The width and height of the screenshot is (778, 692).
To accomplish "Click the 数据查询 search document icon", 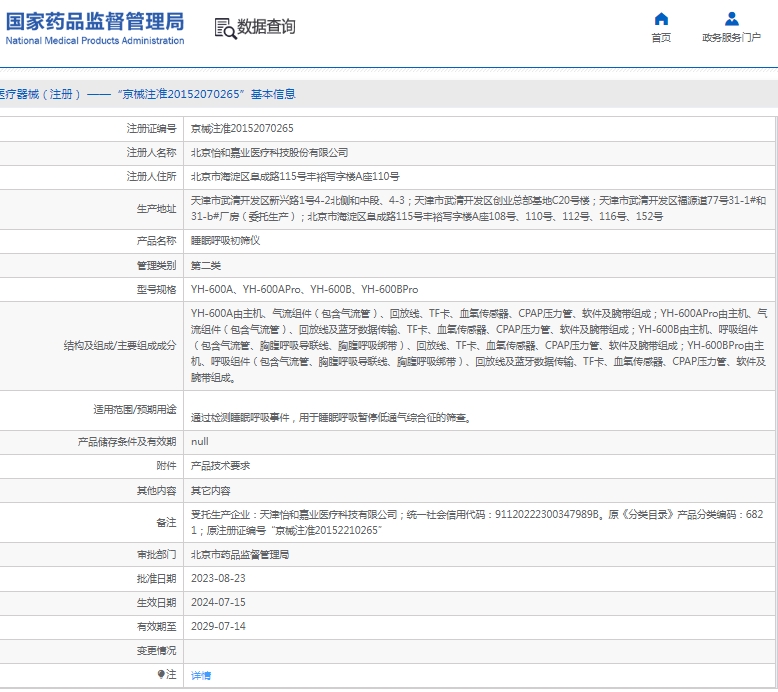I will click(x=225, y=28).
